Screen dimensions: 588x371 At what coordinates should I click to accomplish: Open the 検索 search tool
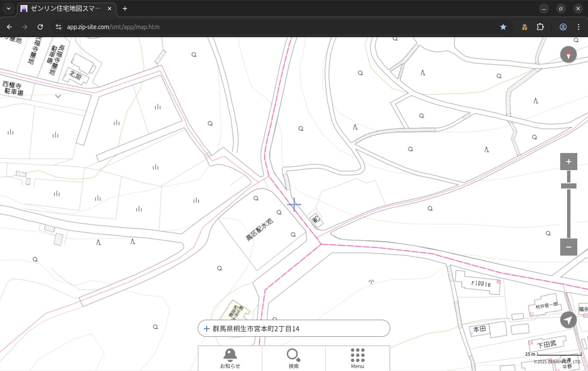click(294, 358)
